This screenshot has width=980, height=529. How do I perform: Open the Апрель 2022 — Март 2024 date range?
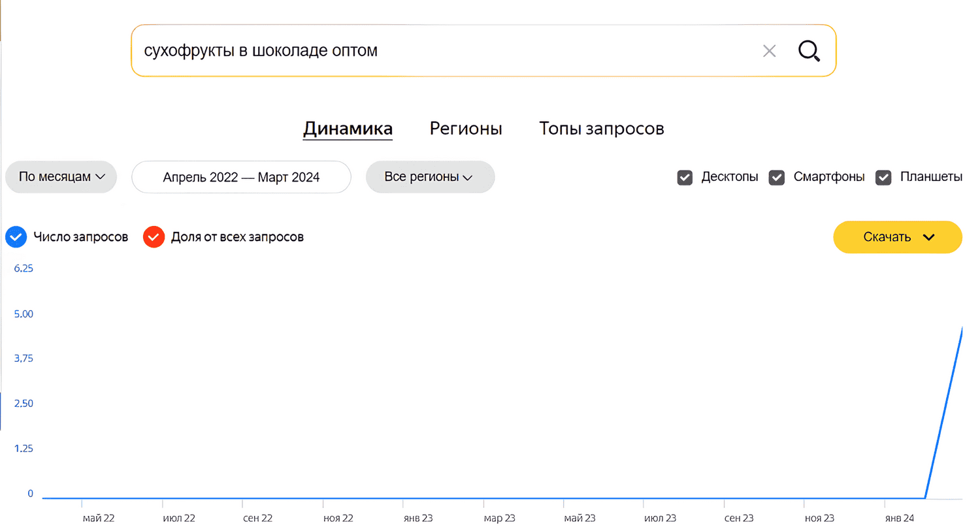(241, 177)
